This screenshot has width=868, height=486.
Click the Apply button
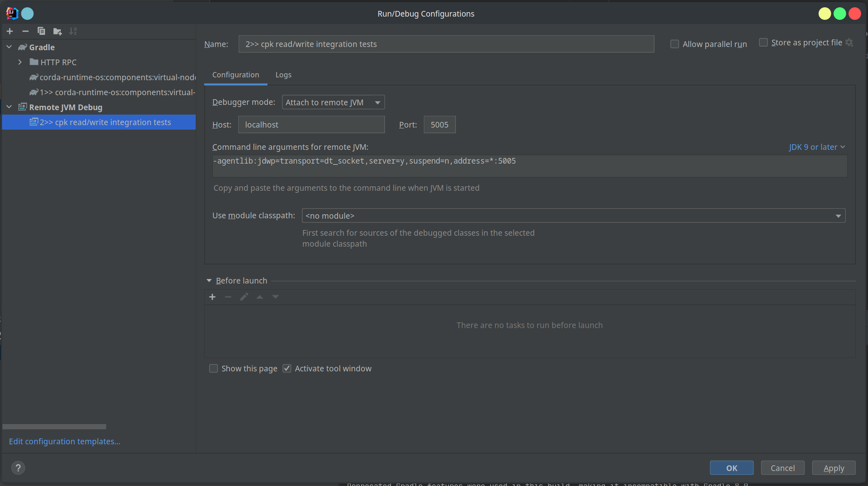pos(834,468)
